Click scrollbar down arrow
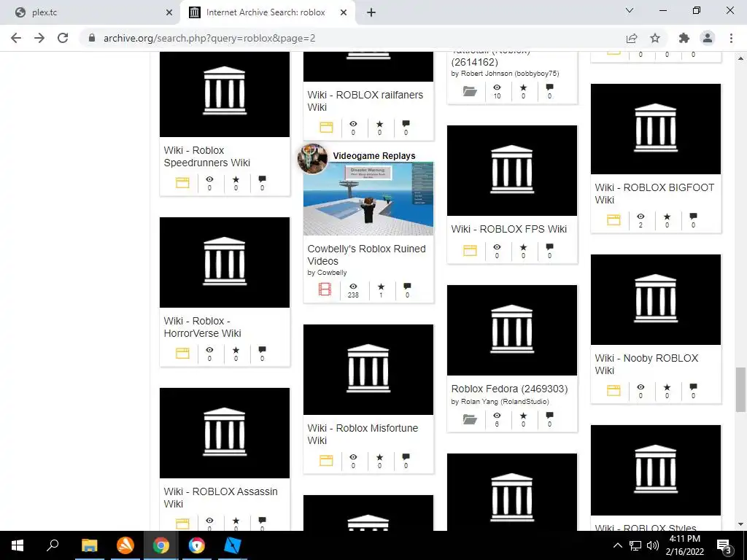 (740, 524)
